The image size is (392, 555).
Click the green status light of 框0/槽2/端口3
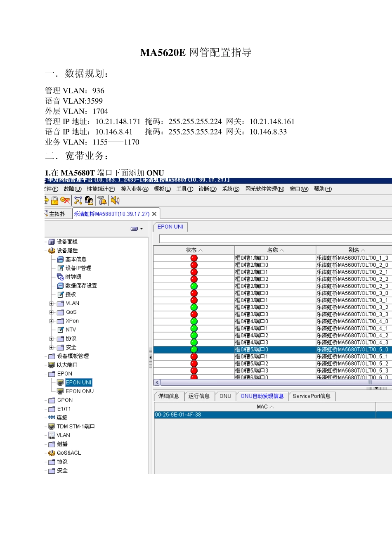(x=194, y=286)
